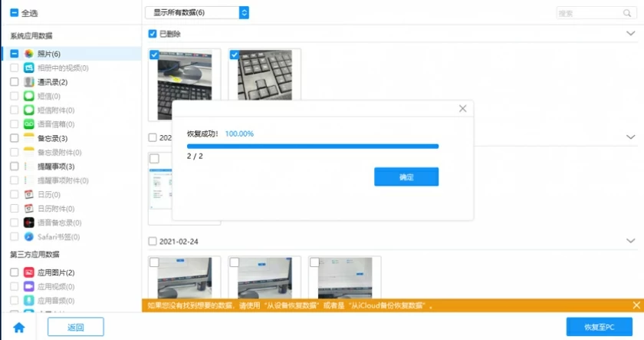The width and height of the screenshot is (644, 340).
Task: Click the Reminders (提醒事项) icon
Action: (29, 166)
